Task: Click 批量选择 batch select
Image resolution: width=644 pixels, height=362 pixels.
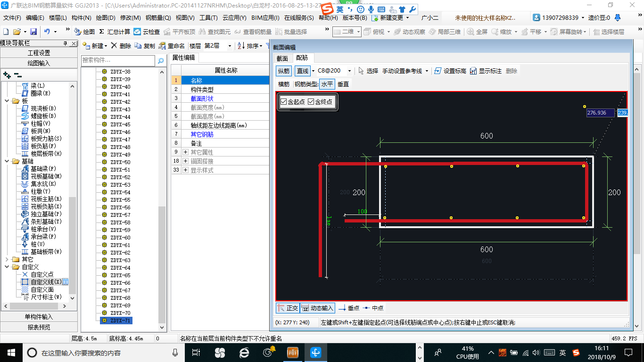Action: [291, 32]
